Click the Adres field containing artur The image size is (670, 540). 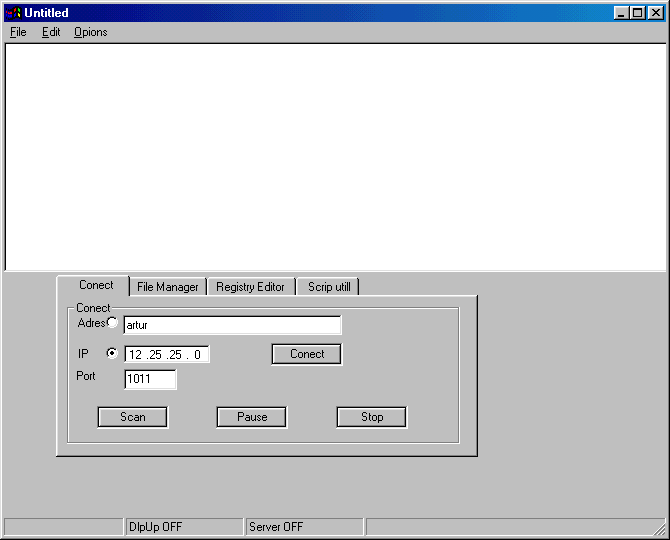(232, 325)
